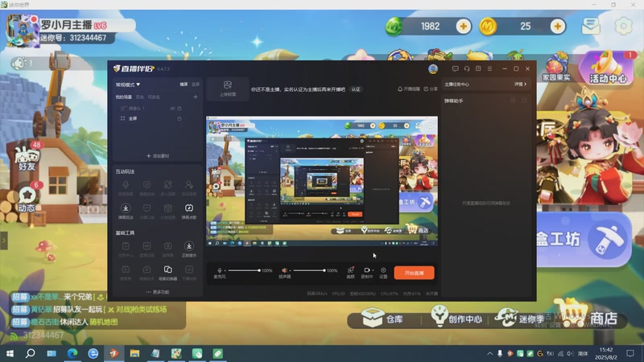Open the 美颜 beauty filter icon
644x362 pixels.
pos(350,272)
